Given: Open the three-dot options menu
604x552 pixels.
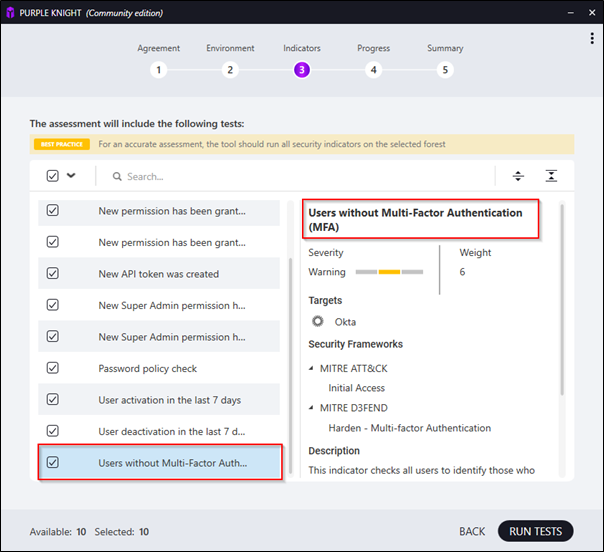Looking at the screenshot, I should (592, 38).
